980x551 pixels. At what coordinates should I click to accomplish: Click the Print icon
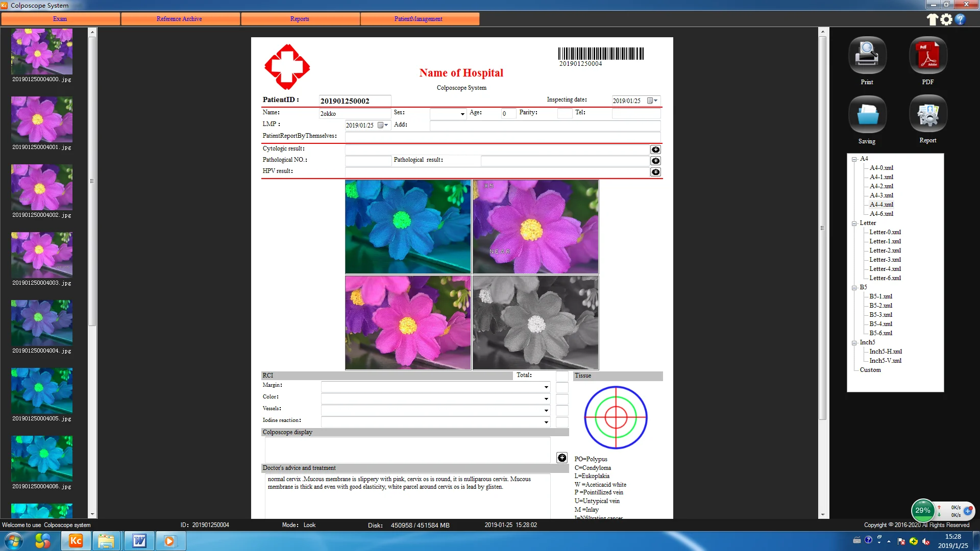coord(867,55)
